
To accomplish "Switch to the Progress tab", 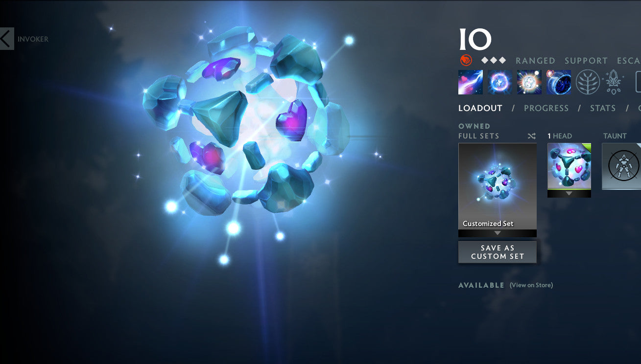I will click(x=546, y=108).
